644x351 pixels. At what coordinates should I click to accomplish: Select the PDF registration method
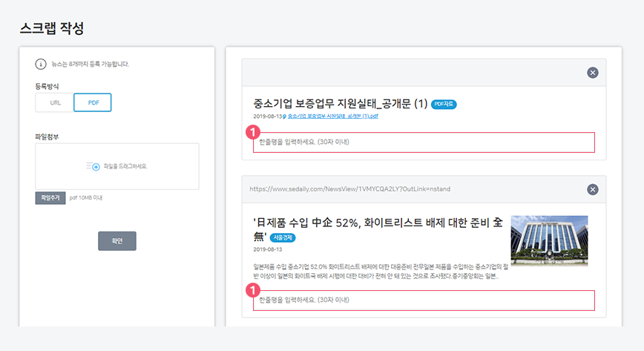click(x=93, y=102)
